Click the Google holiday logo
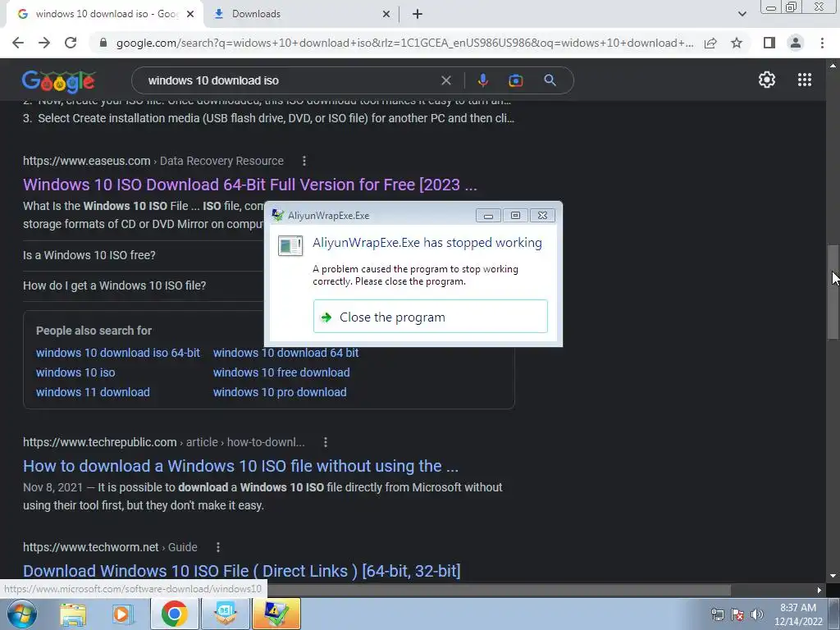 (58, 81)
